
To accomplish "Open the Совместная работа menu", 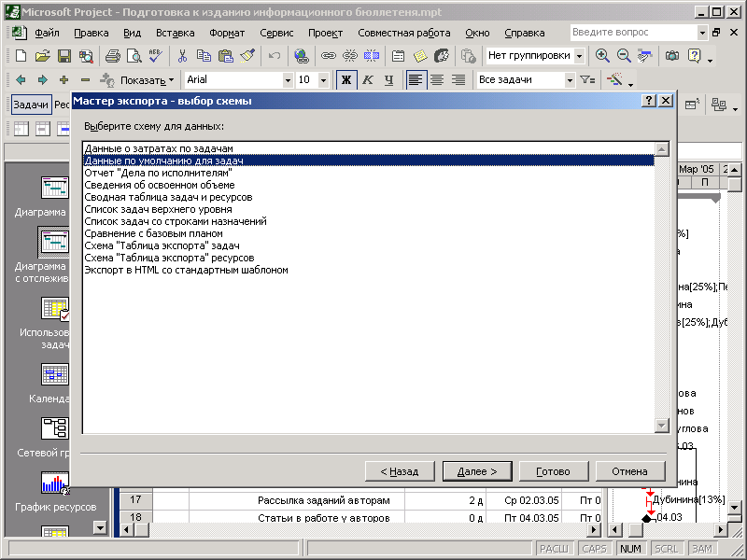I will (404, 33).
